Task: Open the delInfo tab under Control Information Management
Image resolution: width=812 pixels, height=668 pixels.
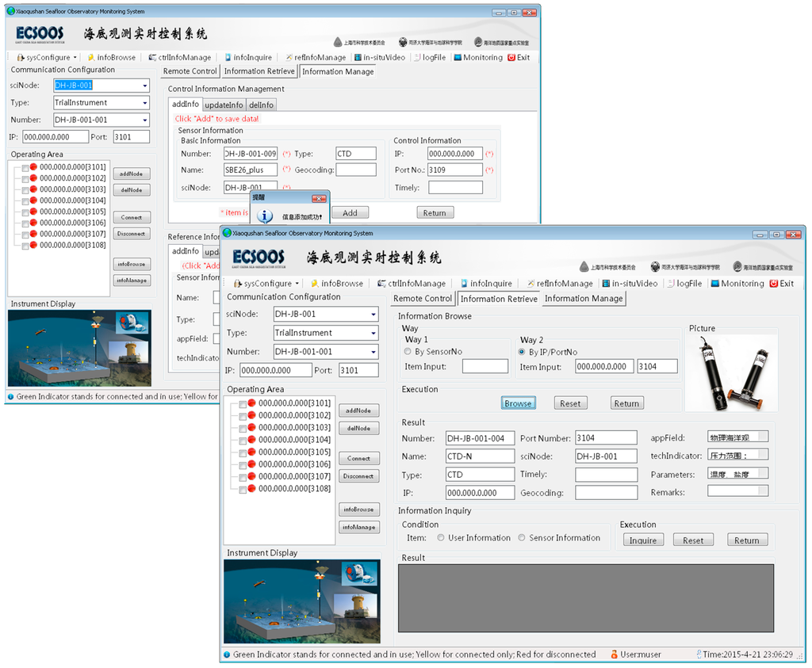Action: 261,105
